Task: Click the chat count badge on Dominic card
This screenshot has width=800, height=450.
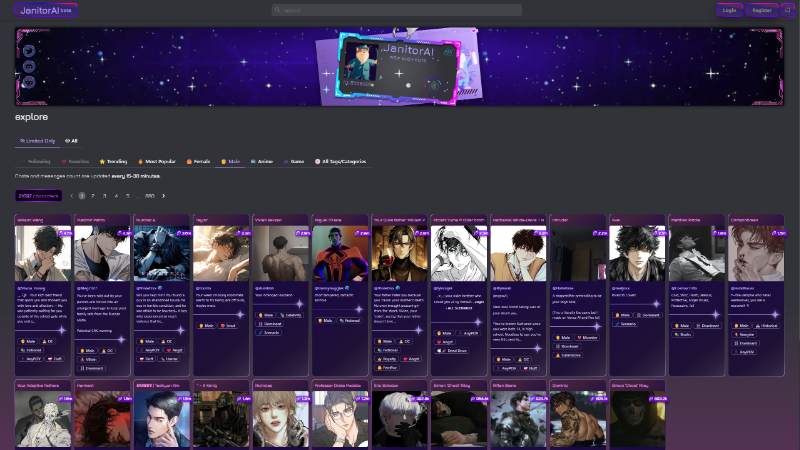Action: coord(600,398)
